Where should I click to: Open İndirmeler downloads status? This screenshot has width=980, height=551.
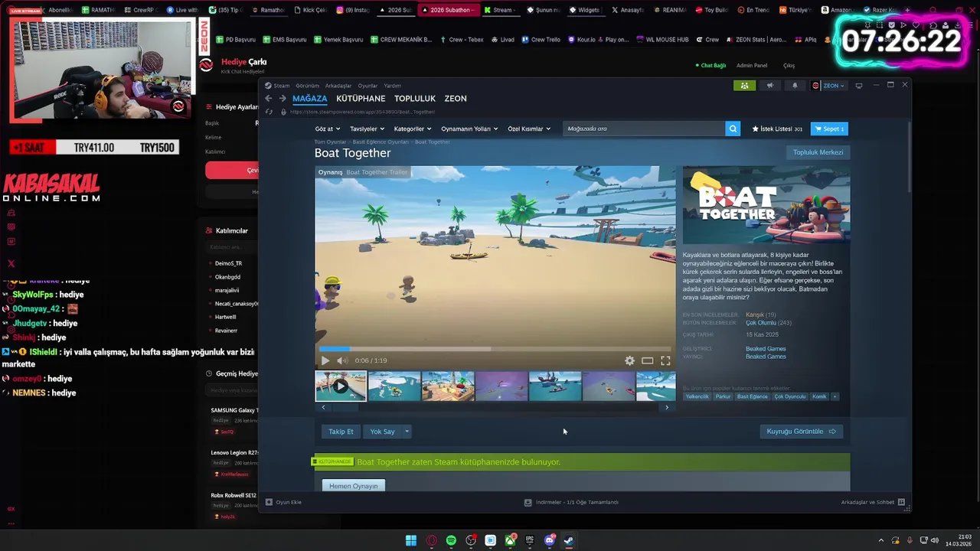571,502
